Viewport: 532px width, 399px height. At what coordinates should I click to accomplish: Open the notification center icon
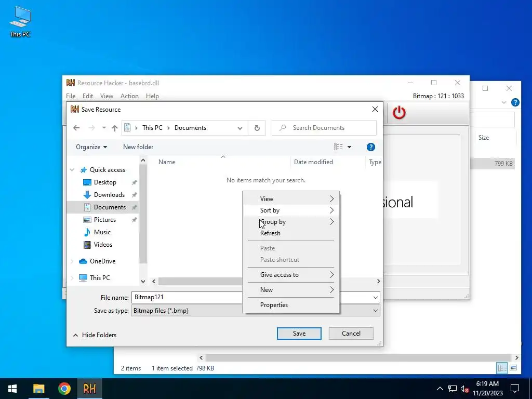[515, 389]
